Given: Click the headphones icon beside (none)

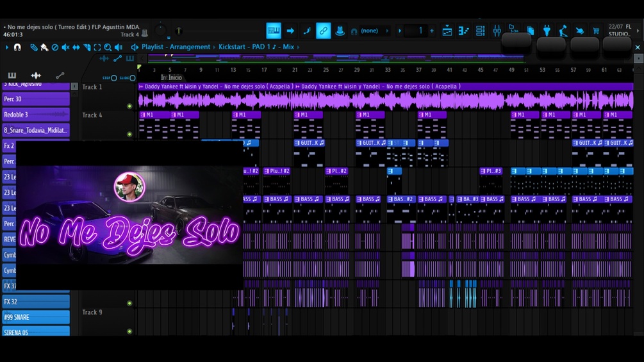Looking at the screenshot, I should click(x=354, y=31).
